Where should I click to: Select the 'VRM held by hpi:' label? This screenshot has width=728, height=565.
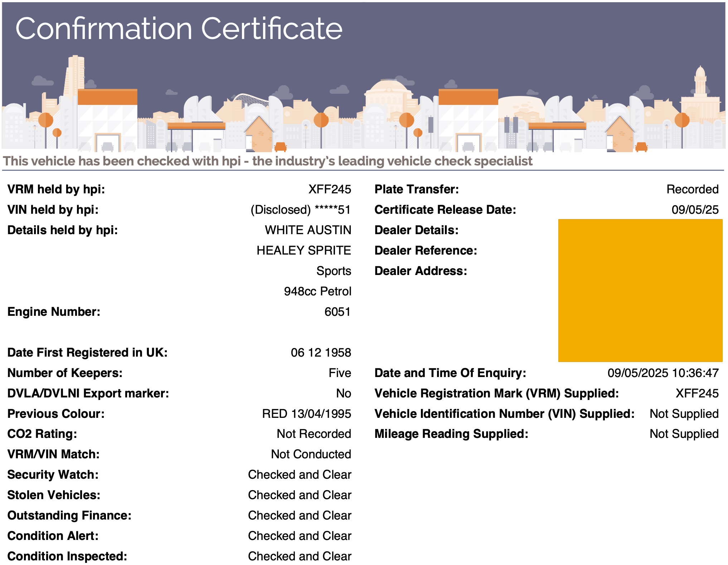point(56,189)
